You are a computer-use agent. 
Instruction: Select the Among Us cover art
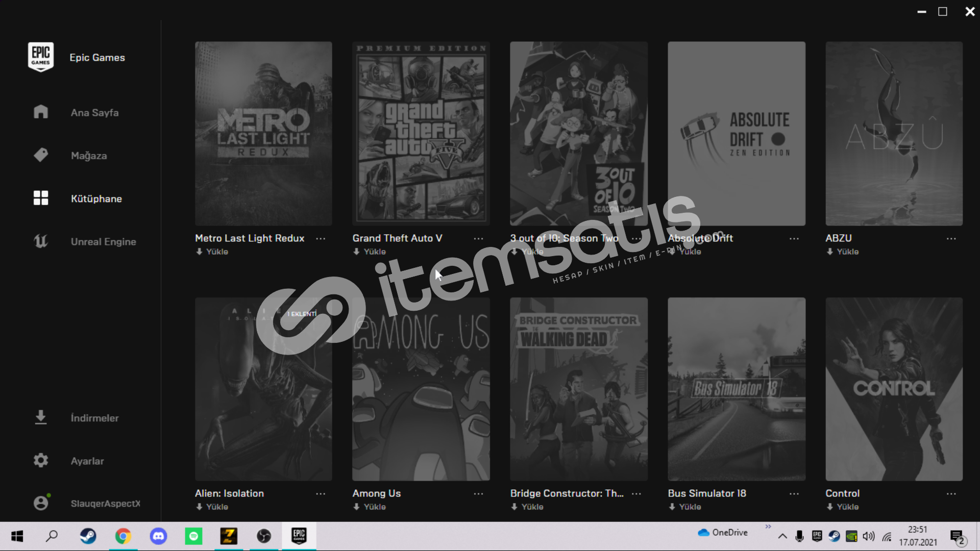pos(421,389)
